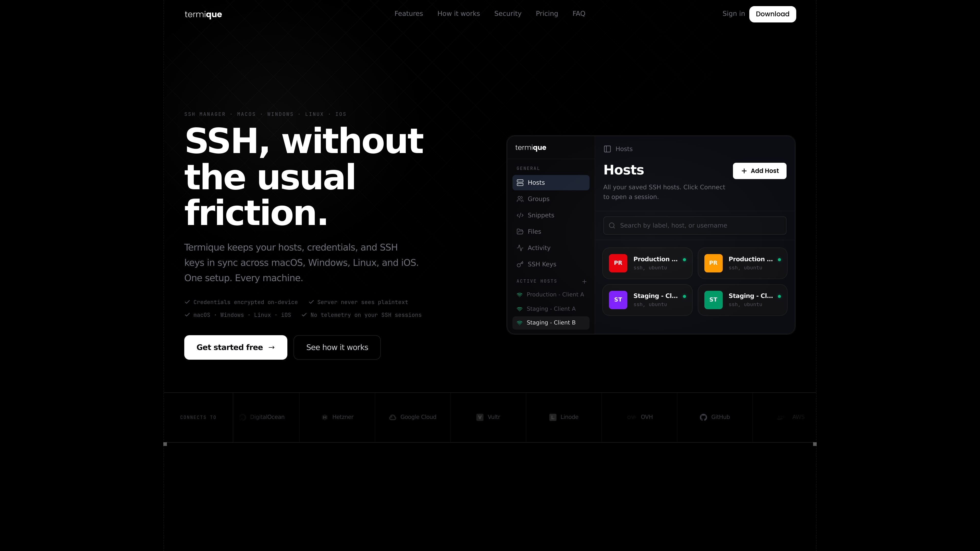Image resolution: width=980 pixels, height=551 pixels.
Task: Open Staging - Client A in active hosts
Action: click(x=550, y=309)
